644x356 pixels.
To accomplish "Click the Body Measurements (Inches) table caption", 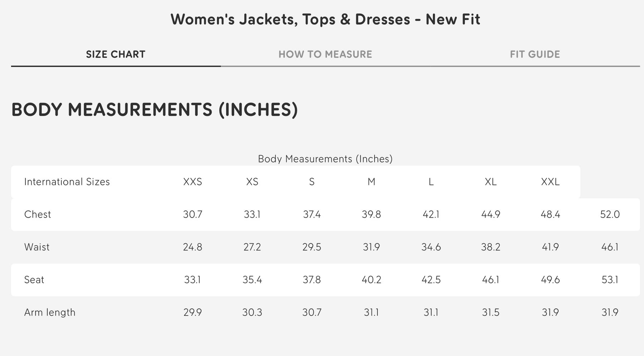I will [x=325, y=159].
